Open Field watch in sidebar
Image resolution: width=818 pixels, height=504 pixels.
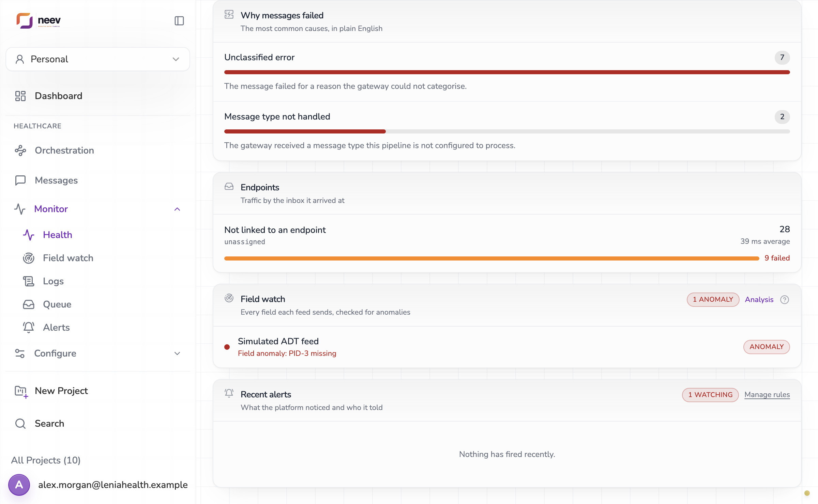[68, 258]
